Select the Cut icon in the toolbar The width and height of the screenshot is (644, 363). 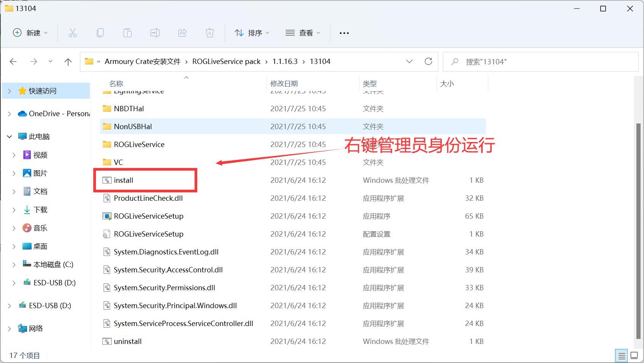coord(73,33)
